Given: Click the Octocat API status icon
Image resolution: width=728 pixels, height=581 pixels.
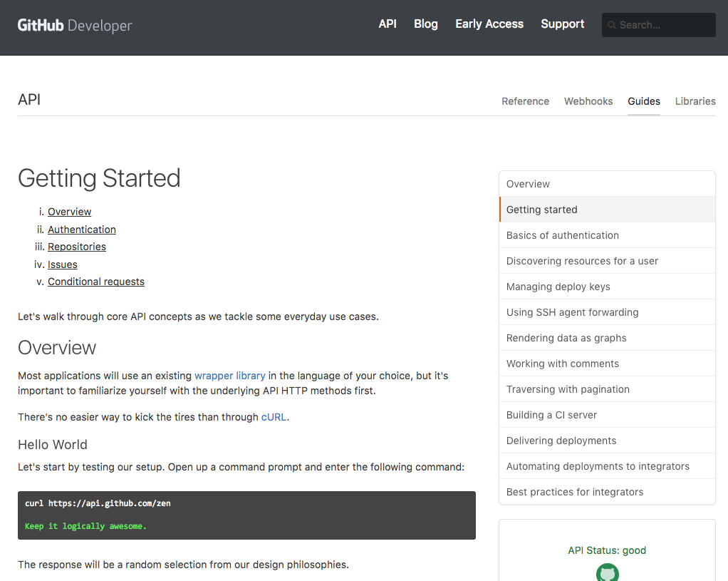Looking at the screenshot, I should pos(607,572).
